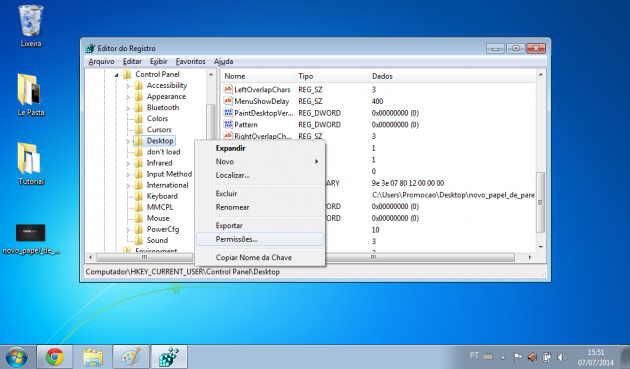Viewport: 630px width, 369px height.
Task: Click the Windows Start orb
Action: click(x=16, y=357)
